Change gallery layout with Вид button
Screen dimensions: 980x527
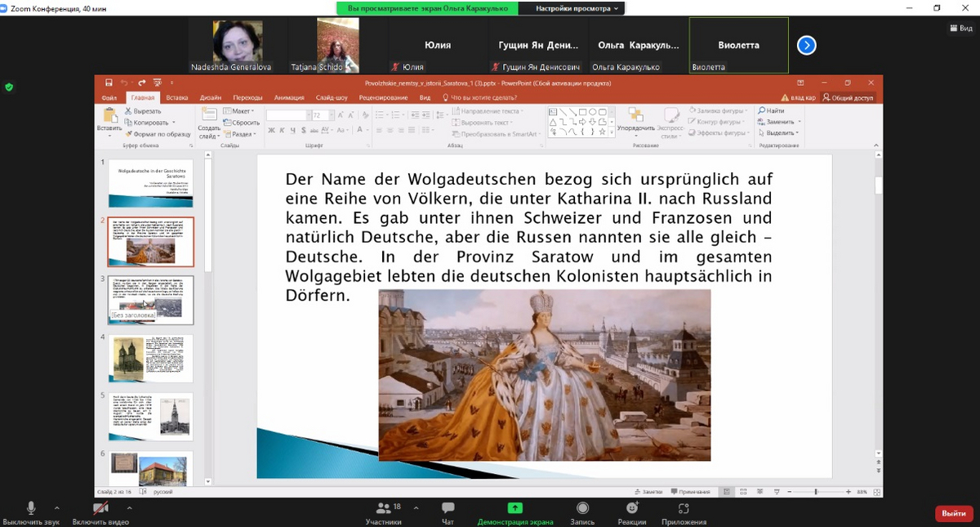point(960,29)
